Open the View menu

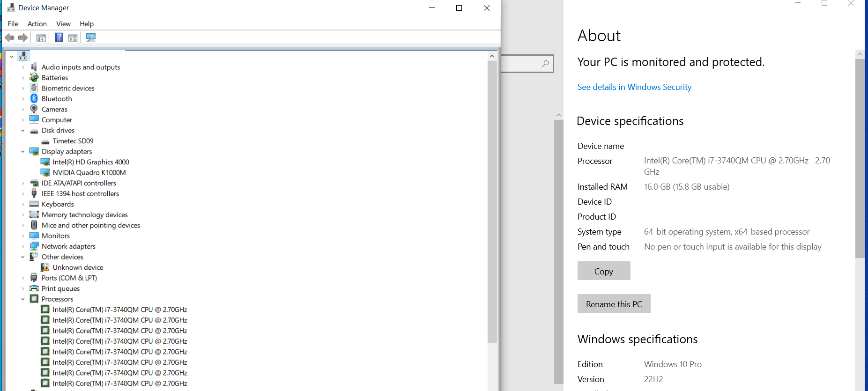point(63,24)
